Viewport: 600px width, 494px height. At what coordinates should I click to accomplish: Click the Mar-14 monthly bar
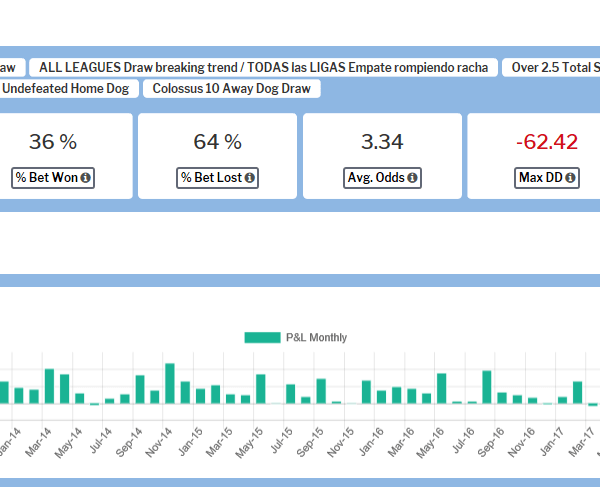(49, 386)
